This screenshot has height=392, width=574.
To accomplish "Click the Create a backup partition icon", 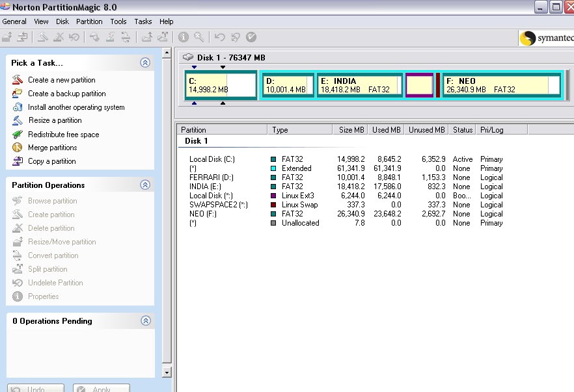I will pos(18,94).
